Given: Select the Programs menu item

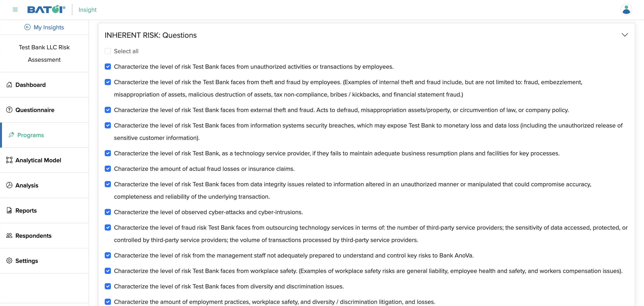Looking at the screenshot, I should (x=30, y=135).
